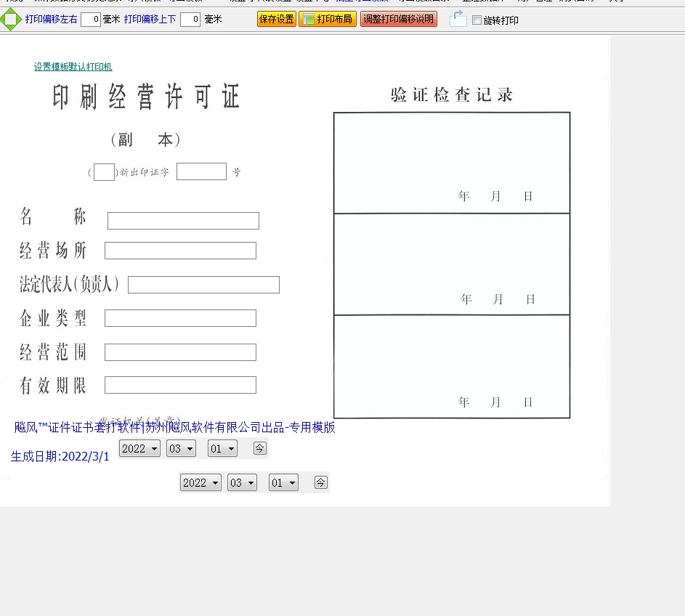Click the rotate print arrow icon

tap(458, 19)
